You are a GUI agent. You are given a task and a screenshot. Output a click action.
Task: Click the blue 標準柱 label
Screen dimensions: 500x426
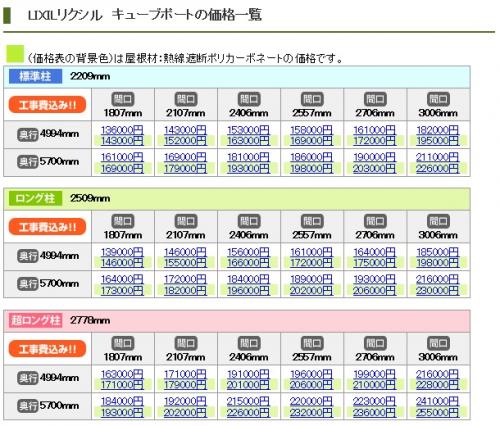click(x=35, y=76)
